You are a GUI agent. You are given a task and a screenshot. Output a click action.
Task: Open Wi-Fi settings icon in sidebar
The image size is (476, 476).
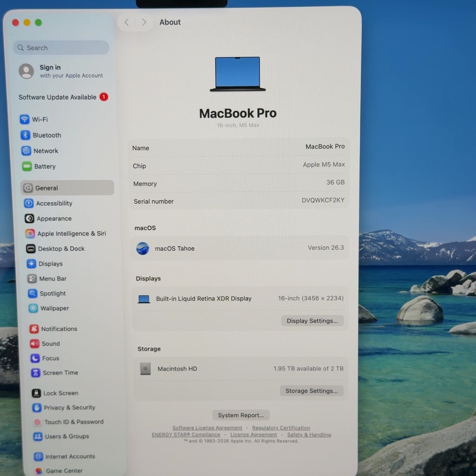(x=24, y=119)
